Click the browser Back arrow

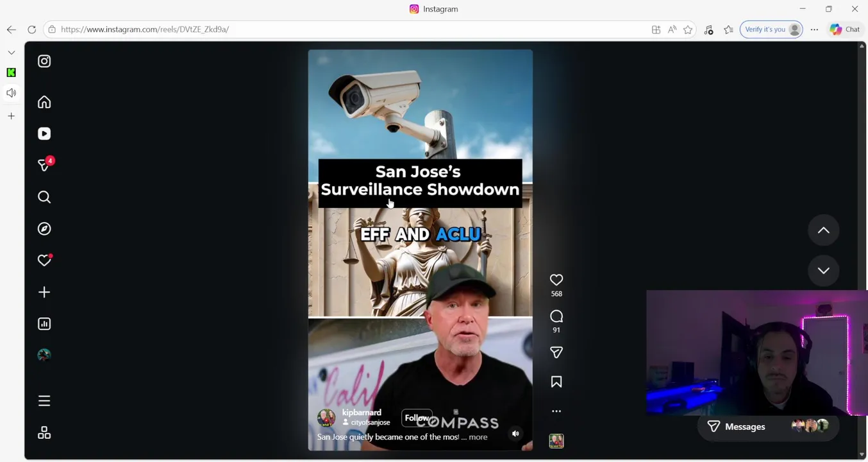point(12,30)
